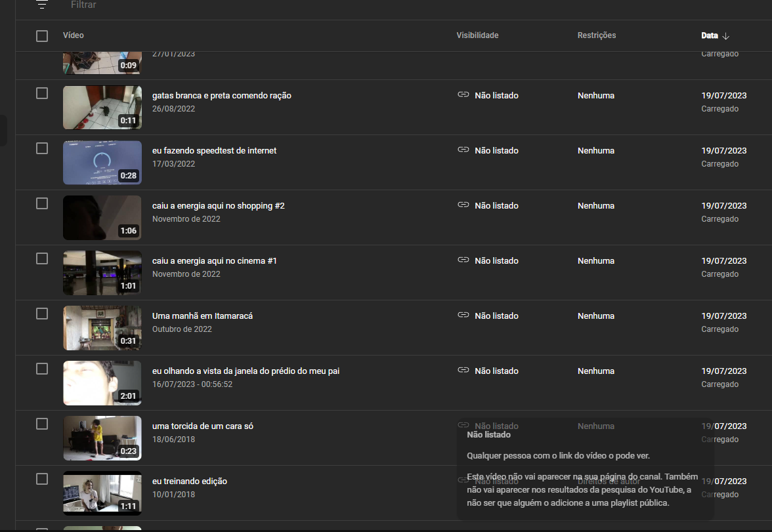Change Não listado visibility for Itamaracá video
Screen dimensions: 772x532
(x=496, y=316)
